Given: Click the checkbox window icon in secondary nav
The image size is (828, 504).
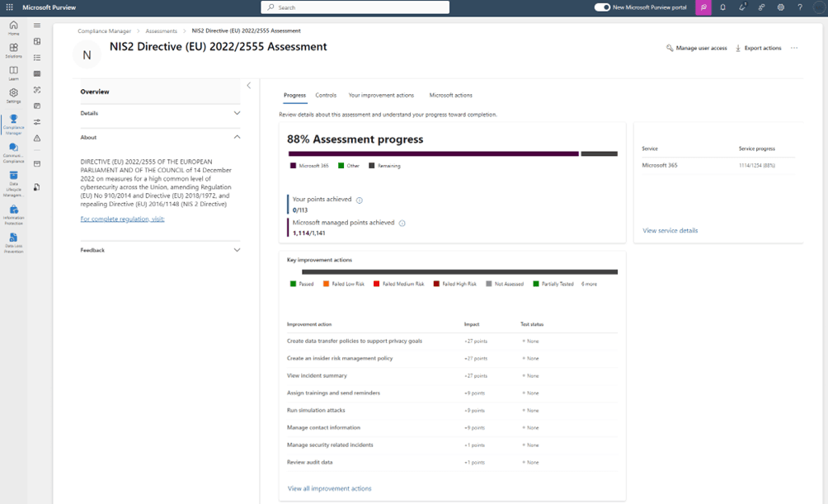Looking at the screenshot, I should click(x=37, y=106).
